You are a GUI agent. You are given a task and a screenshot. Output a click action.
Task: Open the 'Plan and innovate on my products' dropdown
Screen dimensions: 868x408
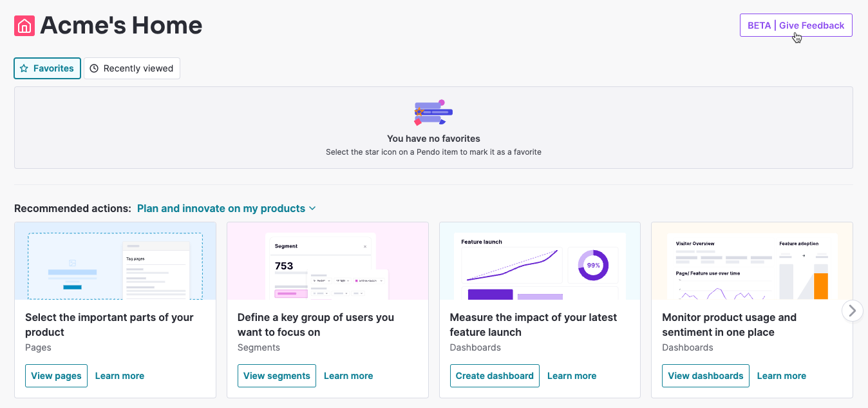point(222,208)
